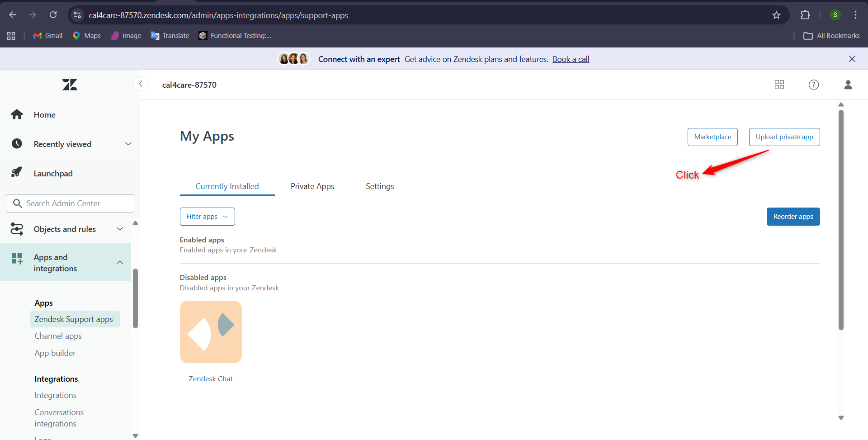The height and width of the screenshot is (440, 868).
Task: Click the browser address bar URL
Action: (218, 15)
